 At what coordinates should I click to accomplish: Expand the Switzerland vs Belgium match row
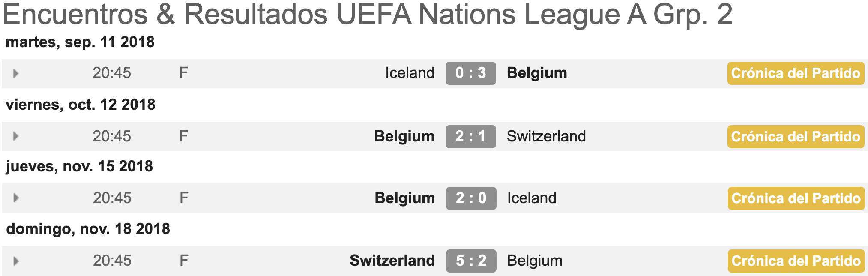click(x=16, y=261)
